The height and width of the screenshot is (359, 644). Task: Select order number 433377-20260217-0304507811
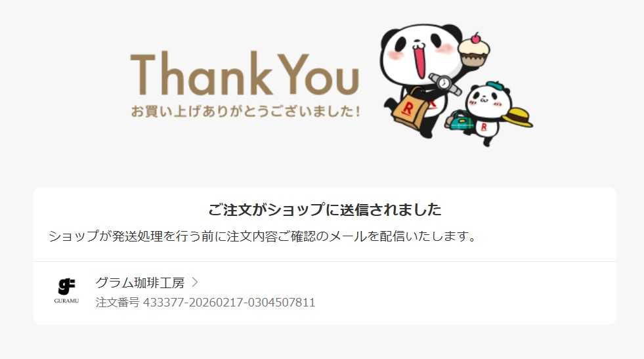229,303
